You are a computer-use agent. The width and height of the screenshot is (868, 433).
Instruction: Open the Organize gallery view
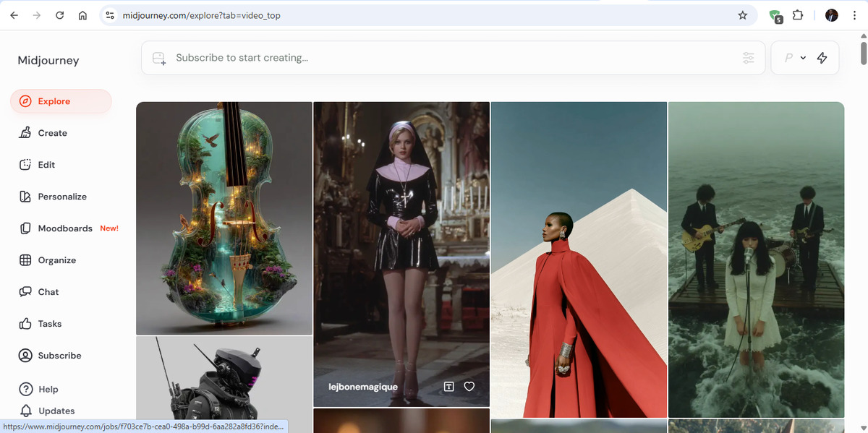56,260
